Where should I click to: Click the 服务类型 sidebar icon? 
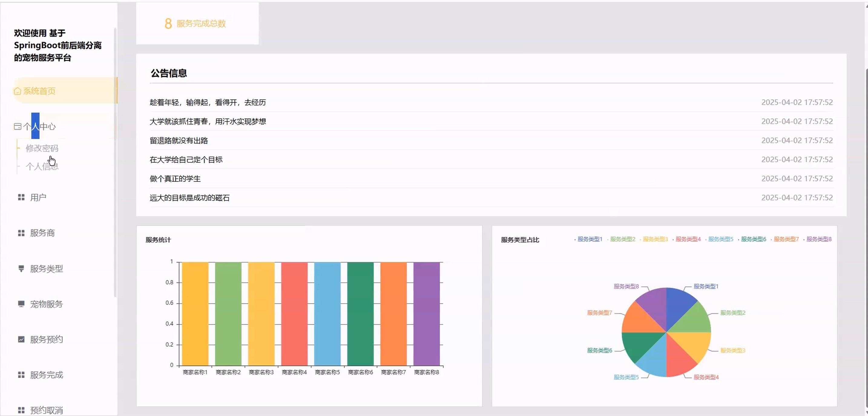pyautogui.click(x=21, y=268)
